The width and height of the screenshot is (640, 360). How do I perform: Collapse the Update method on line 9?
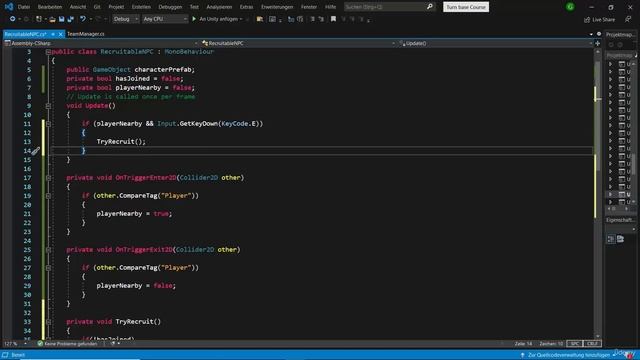tap(48, 106)
